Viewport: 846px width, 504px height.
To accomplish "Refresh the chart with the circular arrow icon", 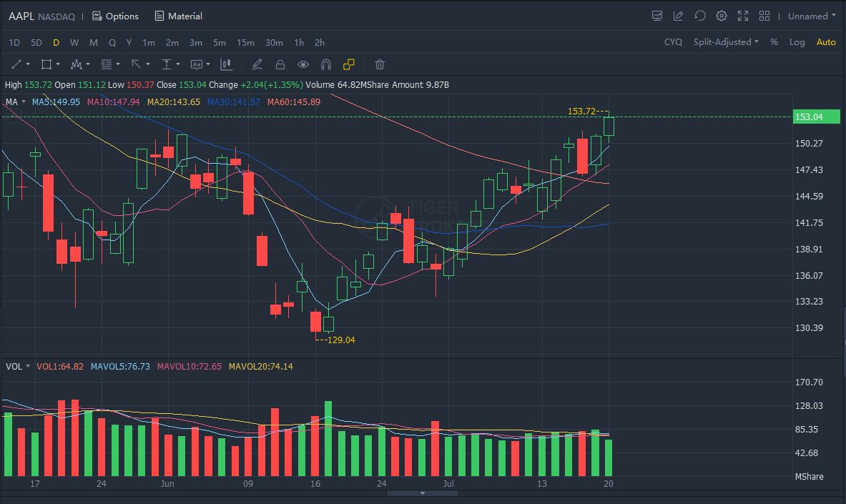I will [700, 16].
